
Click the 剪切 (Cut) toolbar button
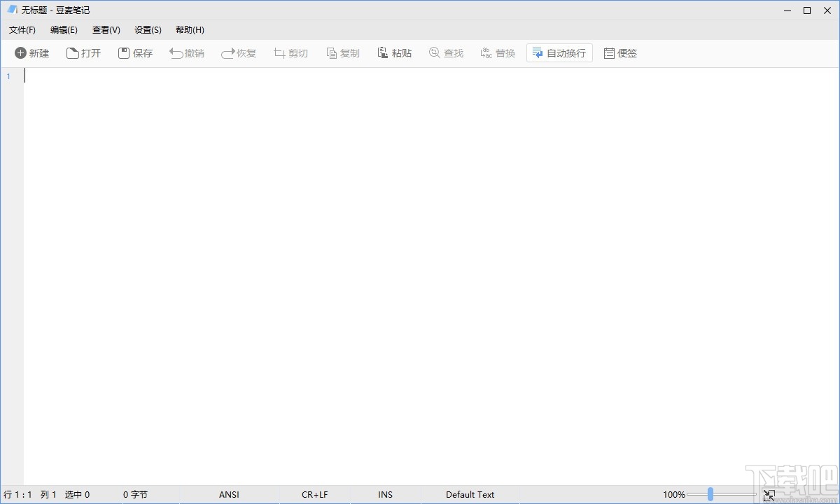291,53
